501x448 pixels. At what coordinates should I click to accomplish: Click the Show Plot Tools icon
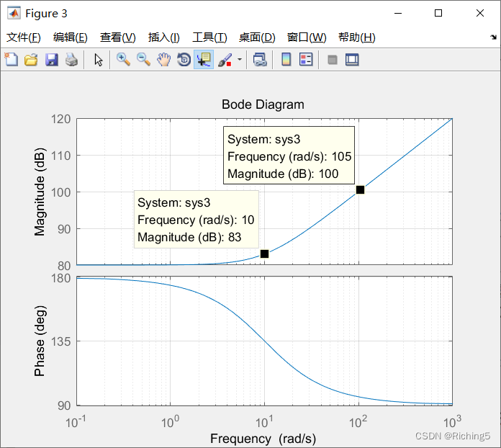pos(352,60)
